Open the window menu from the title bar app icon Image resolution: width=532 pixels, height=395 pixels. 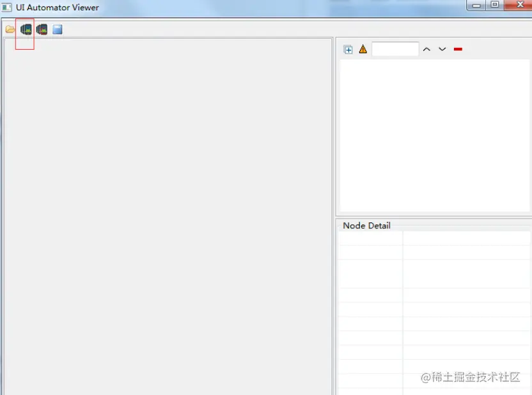click(x=6, y=7)
